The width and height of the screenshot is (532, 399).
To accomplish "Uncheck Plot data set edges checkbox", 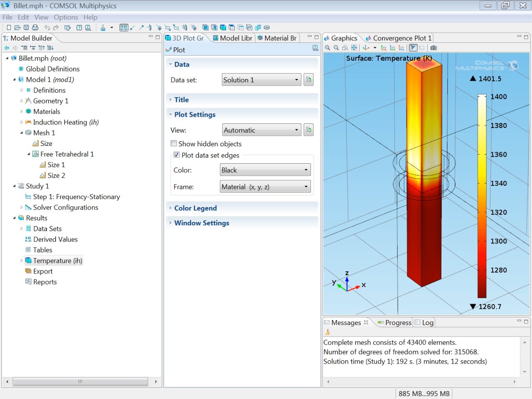I will pos(177,155).
